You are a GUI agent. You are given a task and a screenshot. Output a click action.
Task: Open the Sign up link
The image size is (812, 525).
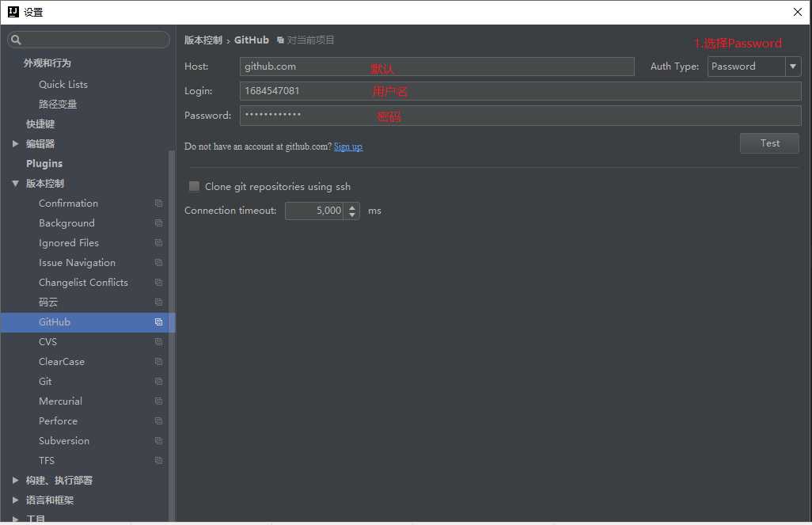(348, 146)
